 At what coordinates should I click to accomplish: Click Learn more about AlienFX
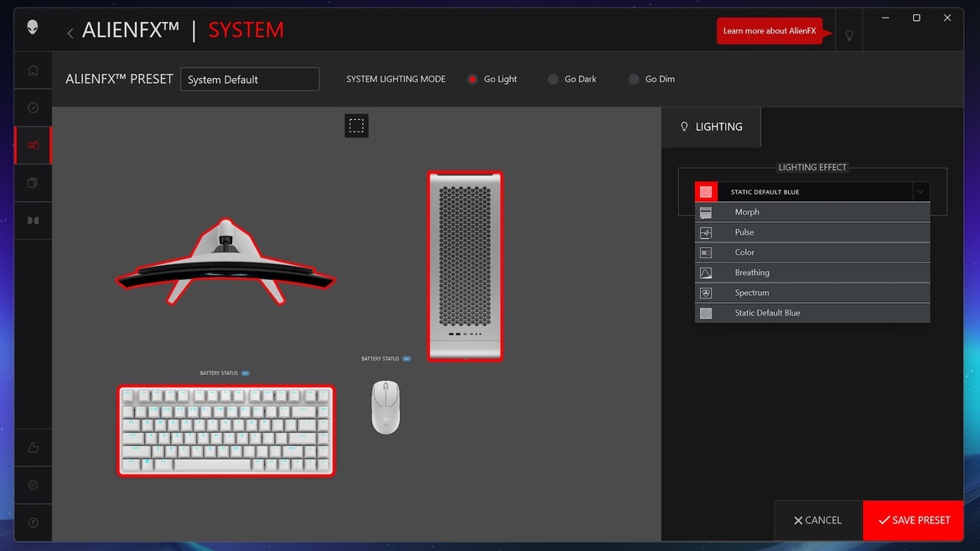[x=770, y=31]
